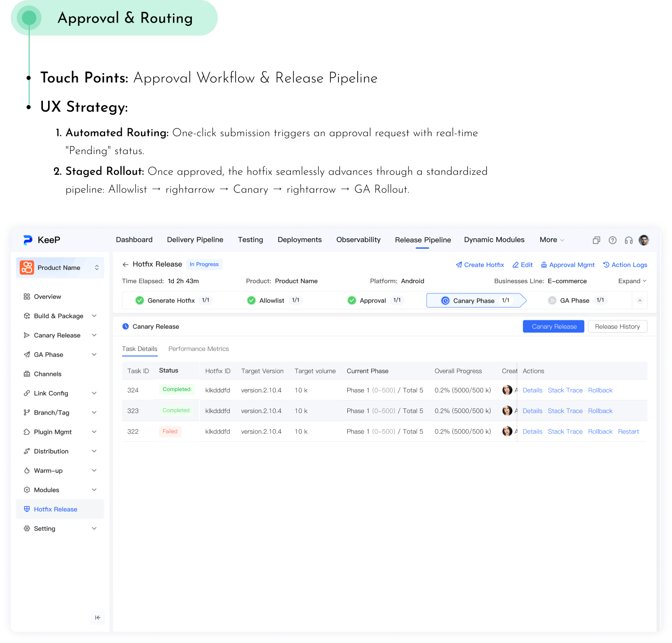Expand the Distribution chevron

click(94, 451)
